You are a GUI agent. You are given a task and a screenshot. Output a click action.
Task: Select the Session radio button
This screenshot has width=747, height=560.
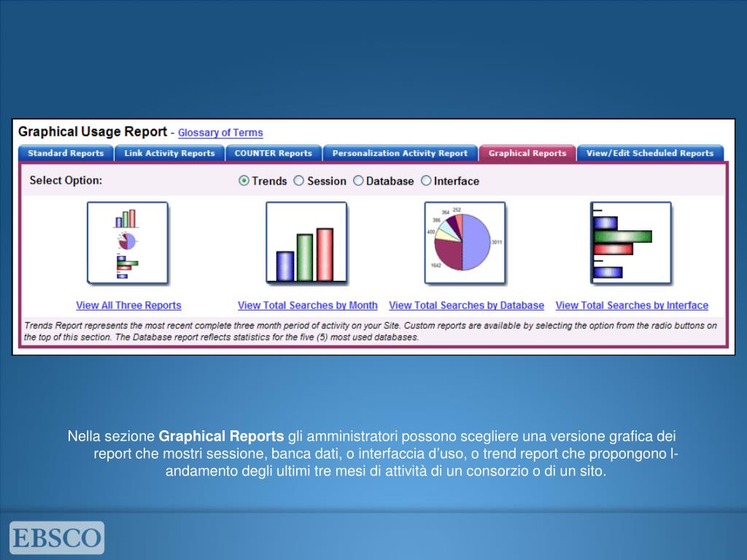coord(298,181)
